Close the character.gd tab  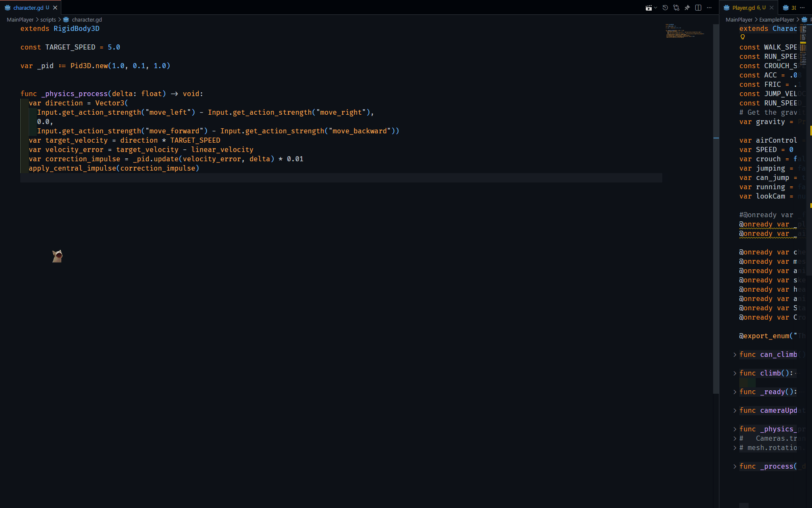point(55,8)
